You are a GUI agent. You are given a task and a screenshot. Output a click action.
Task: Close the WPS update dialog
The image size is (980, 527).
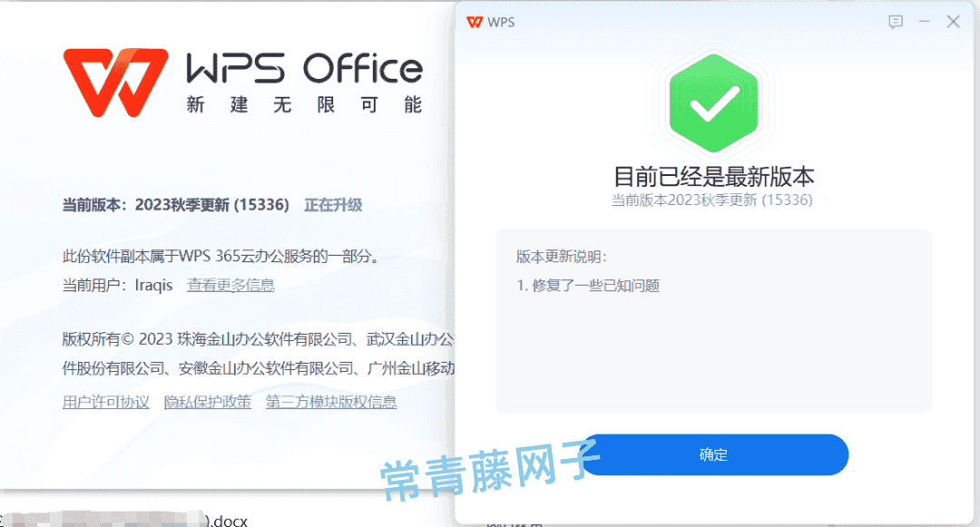point(953,22)
